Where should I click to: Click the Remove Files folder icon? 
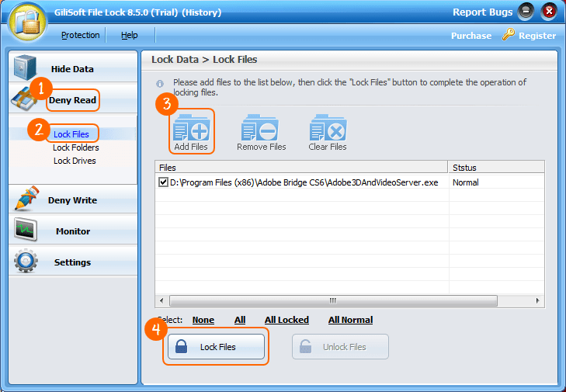pyautogui.click(x=259, y=128)
